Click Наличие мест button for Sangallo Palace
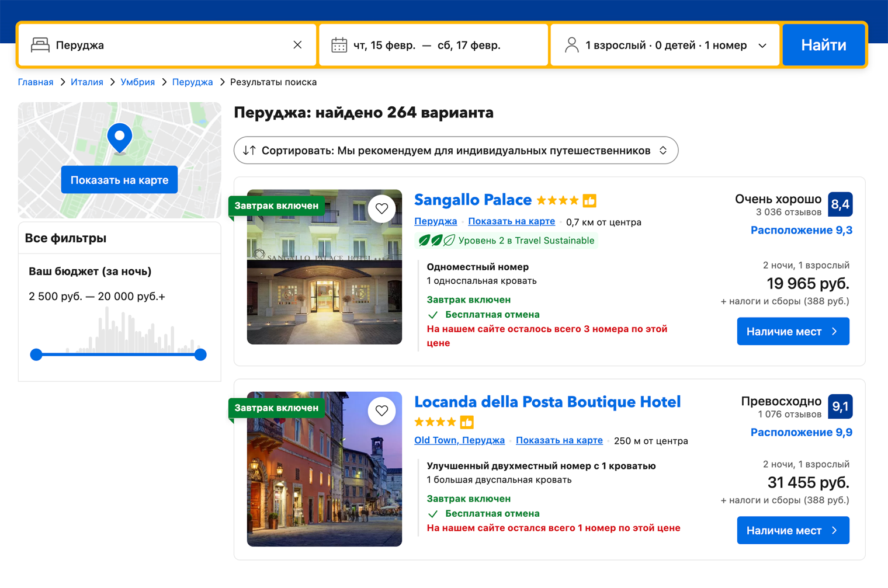 tap(793, 331)
